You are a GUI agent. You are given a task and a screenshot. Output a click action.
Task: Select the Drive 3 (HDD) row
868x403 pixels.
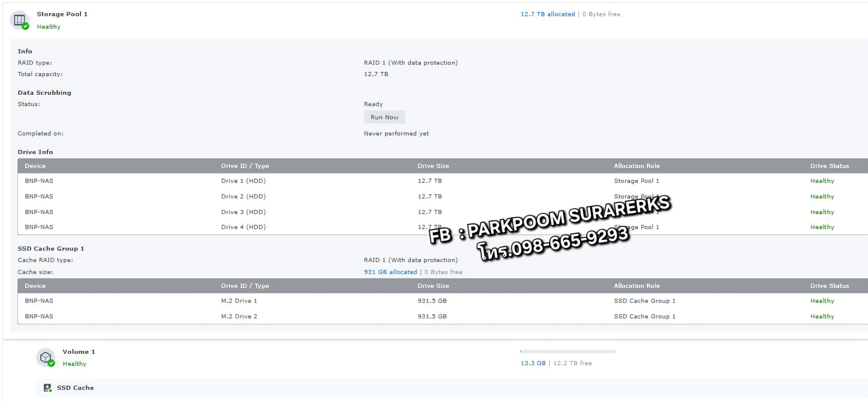[243, 212]
